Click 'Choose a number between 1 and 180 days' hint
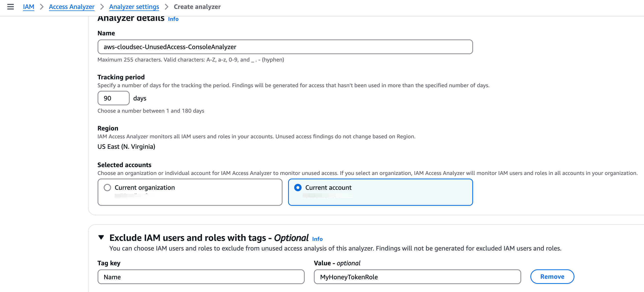Viewport: 644px width, 292px height. (151, 111)
